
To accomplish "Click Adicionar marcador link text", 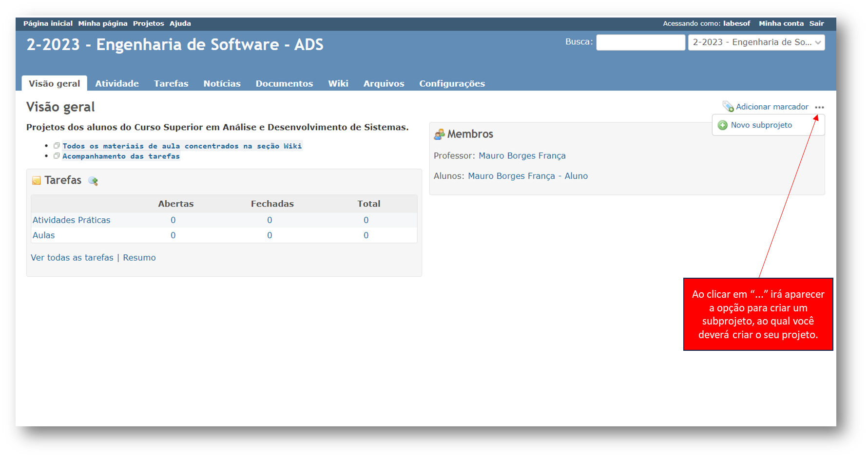I will [x=772, y=107].
